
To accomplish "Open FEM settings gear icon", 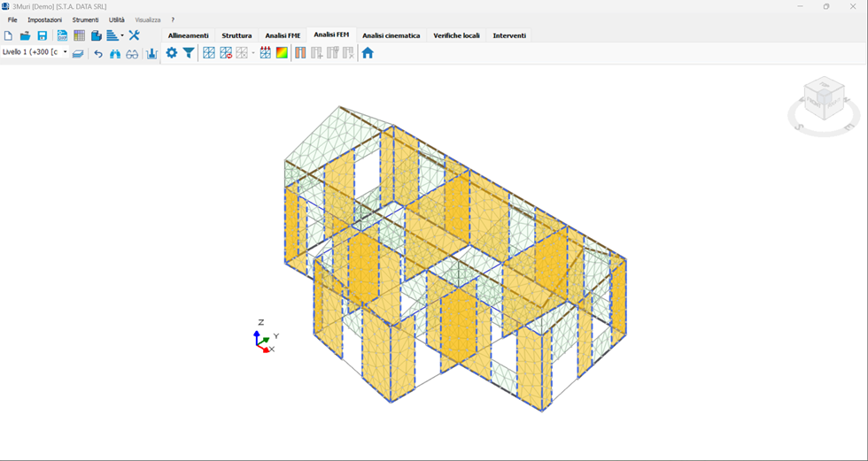I will click(x=172, y=53).
